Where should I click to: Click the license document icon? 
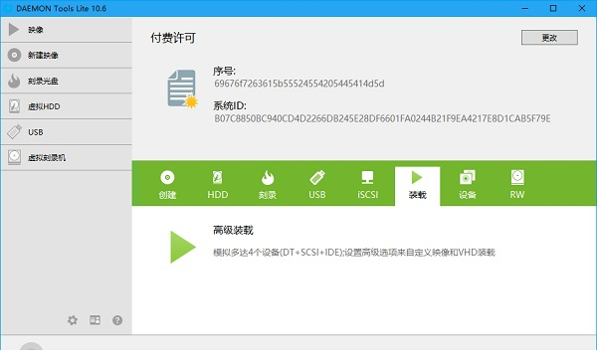pos(183,89)
